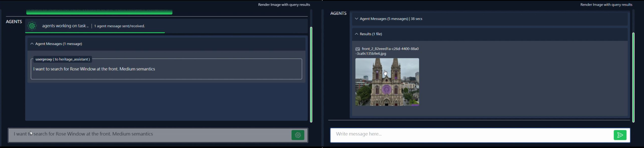Click agents working on task status text
644x148 pixels.
(x=65, y=26)
